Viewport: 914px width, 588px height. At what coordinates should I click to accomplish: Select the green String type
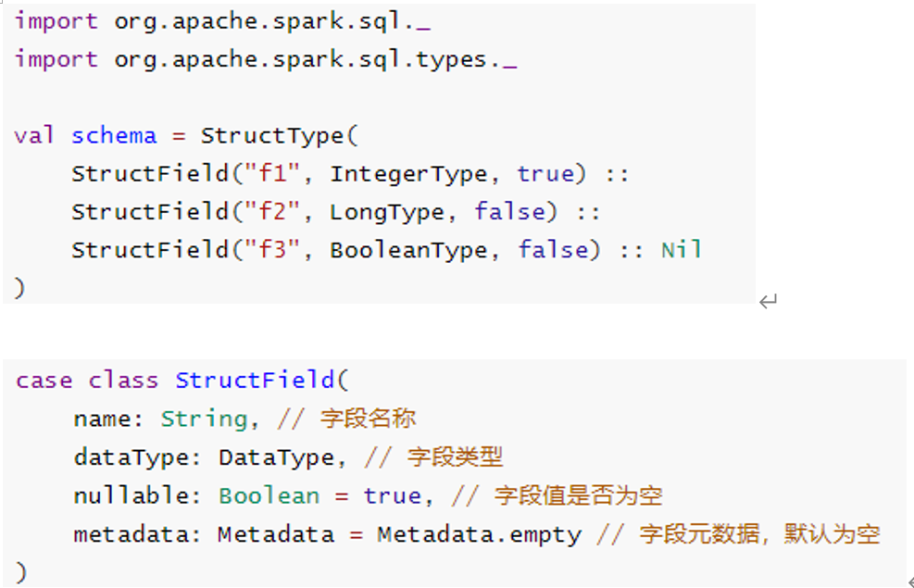coord(204,419)
